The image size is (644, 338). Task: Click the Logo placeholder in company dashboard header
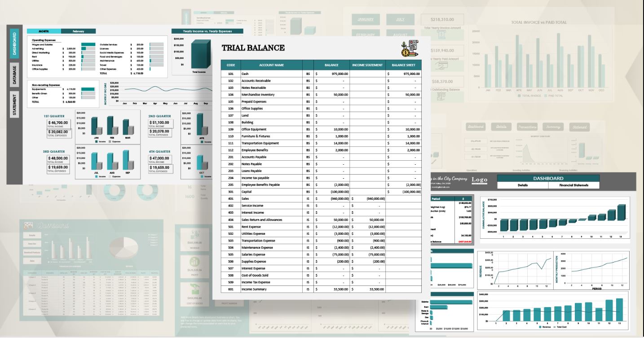479,180
